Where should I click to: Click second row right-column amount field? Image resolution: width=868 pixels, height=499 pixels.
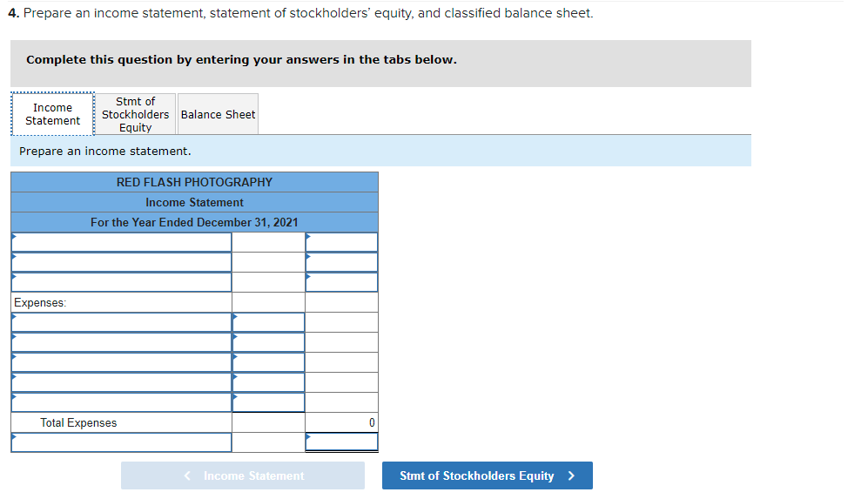click(x=341, y=262)
